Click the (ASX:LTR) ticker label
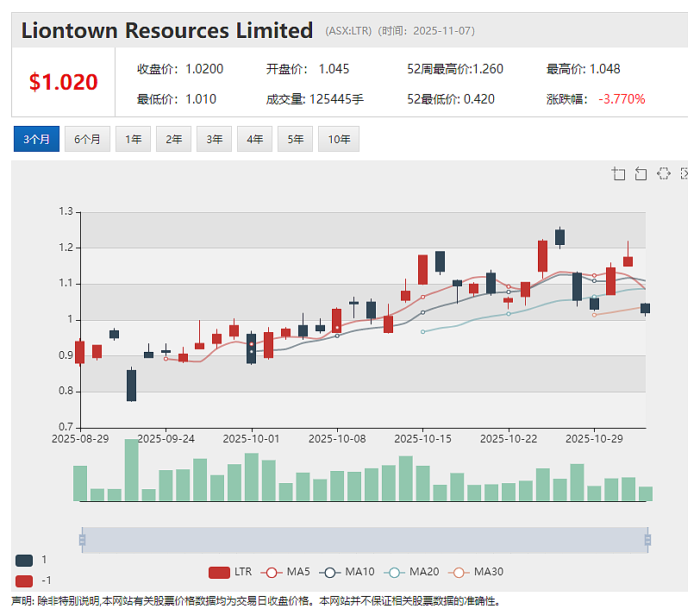The width and height of the screenshot is (700, 615). click(348, 31)
